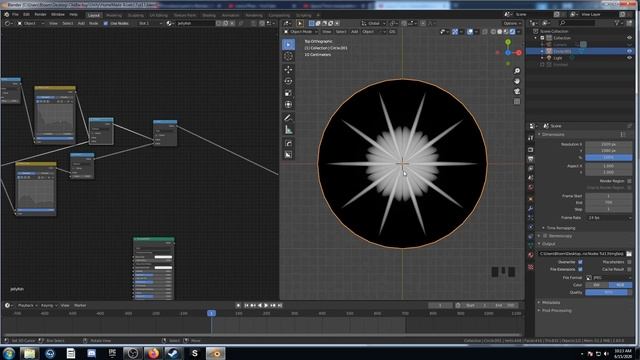Image resolution: width=640 pixels, height=360 pixels.
Task: Open the Blender app icon in the taskbar
Action: tap(215, 353)
